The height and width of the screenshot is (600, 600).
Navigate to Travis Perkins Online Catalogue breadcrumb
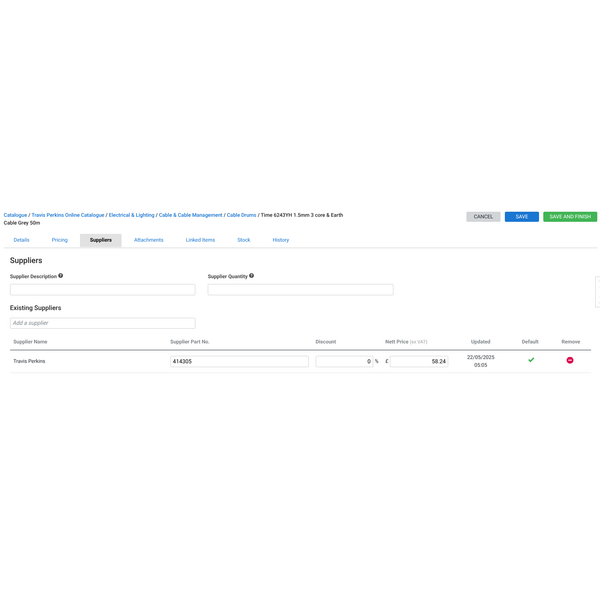[x=68, y=215]
